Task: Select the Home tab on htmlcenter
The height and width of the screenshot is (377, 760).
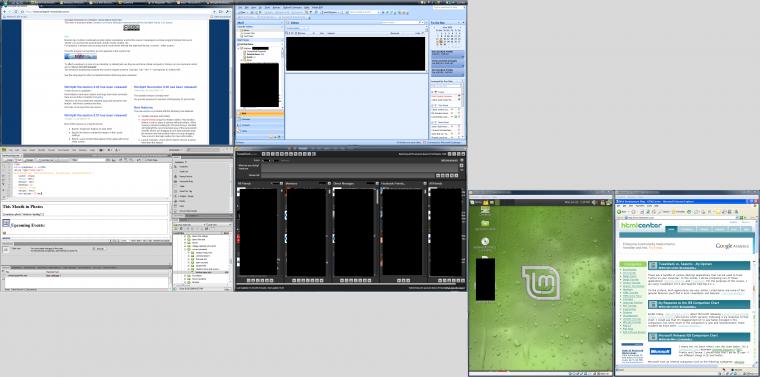Action: click(671, 229)
